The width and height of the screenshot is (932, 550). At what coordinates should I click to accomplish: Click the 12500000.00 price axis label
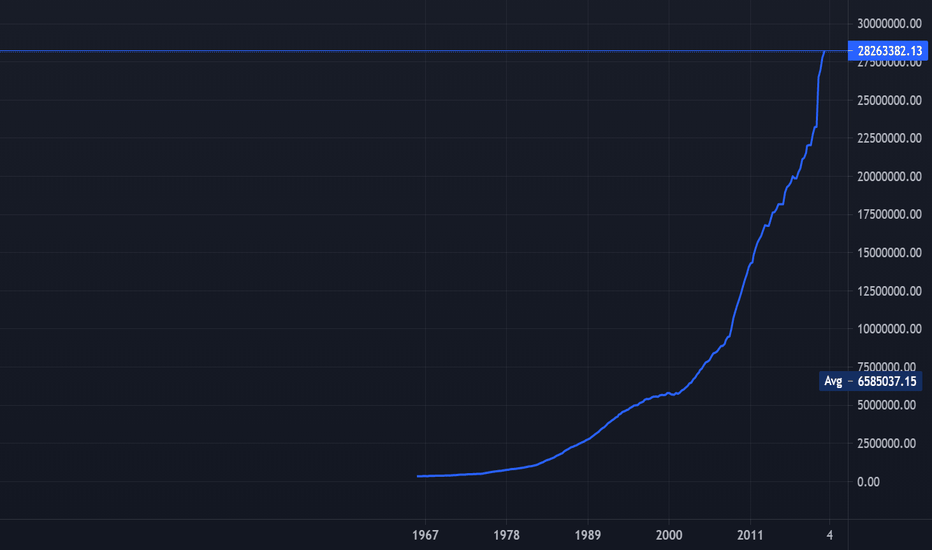[x=889, y=291]
